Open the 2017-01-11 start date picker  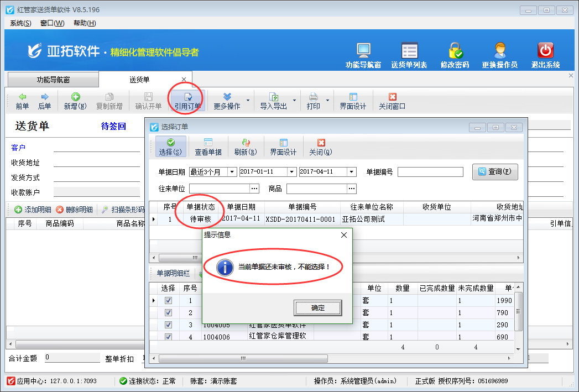pos(292,172)
